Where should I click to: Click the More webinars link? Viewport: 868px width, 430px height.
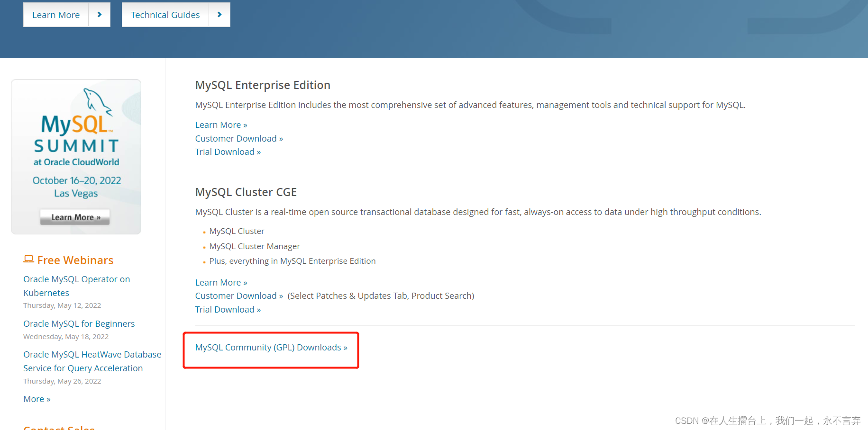37,399
